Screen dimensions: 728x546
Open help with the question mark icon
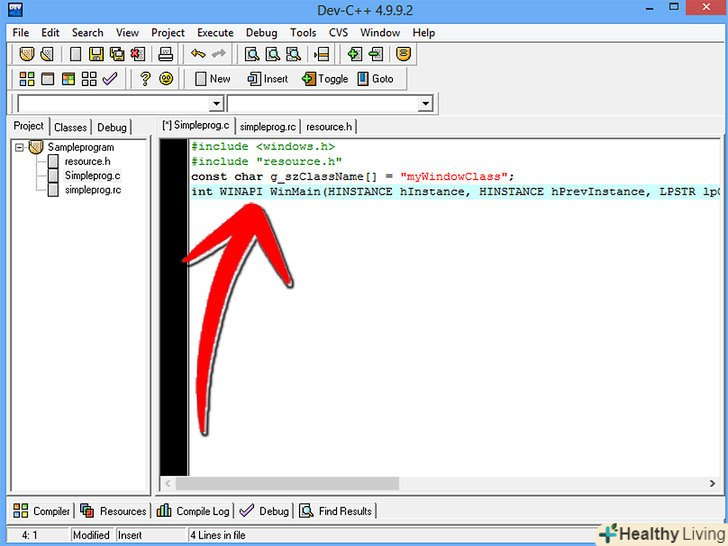point(145,79)
